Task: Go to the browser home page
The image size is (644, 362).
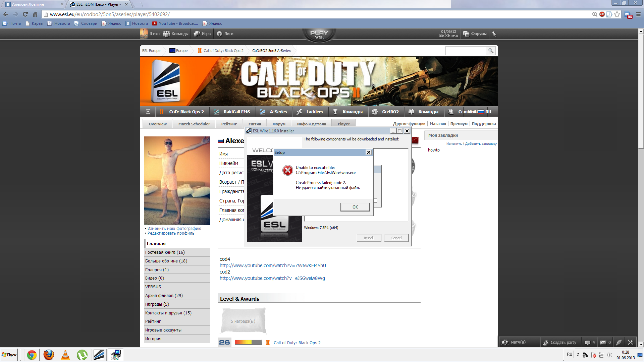Action: pyautogui.click(x=35, y=14)
